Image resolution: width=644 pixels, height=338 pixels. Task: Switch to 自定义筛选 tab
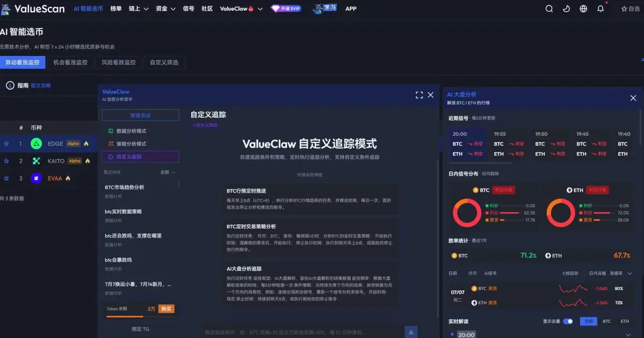point(164,62)
